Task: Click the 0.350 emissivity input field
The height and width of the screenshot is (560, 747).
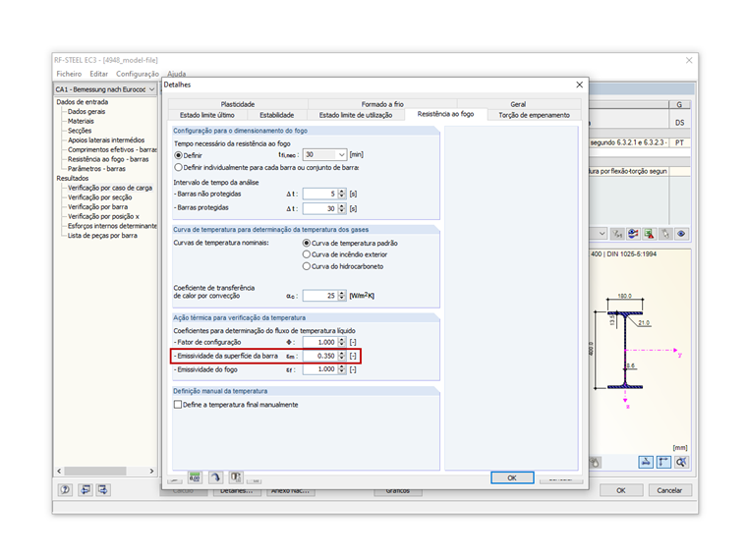Action: point(320,356)
